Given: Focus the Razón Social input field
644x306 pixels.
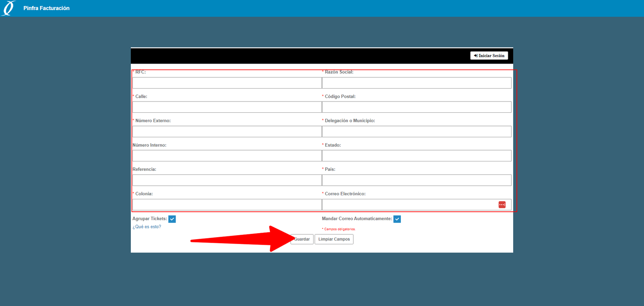Looking at the screenshot, I should pyautogui.click(x=417, y=83).
